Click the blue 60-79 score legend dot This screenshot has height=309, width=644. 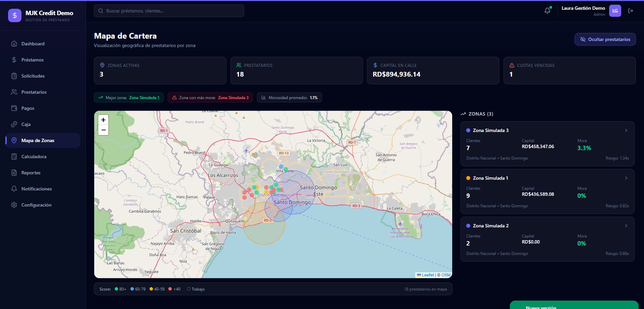[x=132, y=289]
